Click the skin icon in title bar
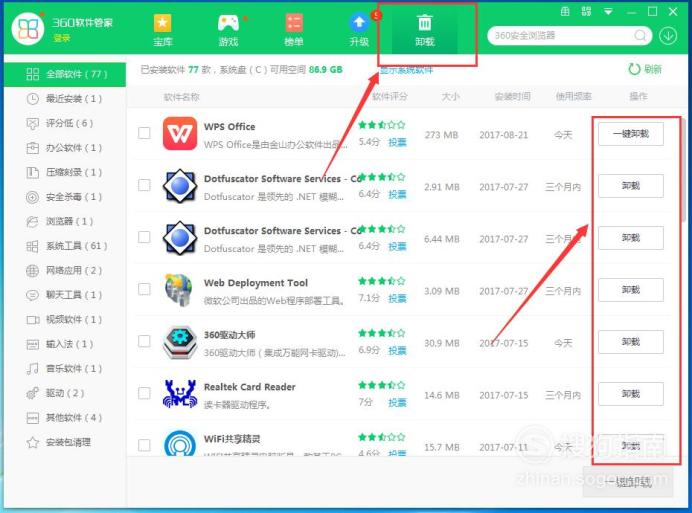This screenshot has height=513, width=692. point(565,11)
